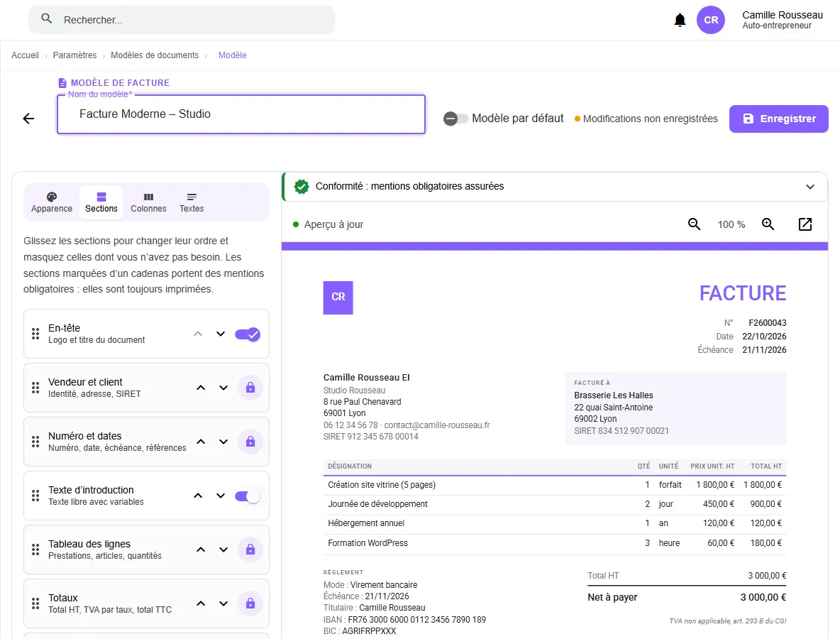Click Brasserie Les Halles client name
Viewport: 840px width, 639px height.
pyautogui.click(x=614, y=395)
